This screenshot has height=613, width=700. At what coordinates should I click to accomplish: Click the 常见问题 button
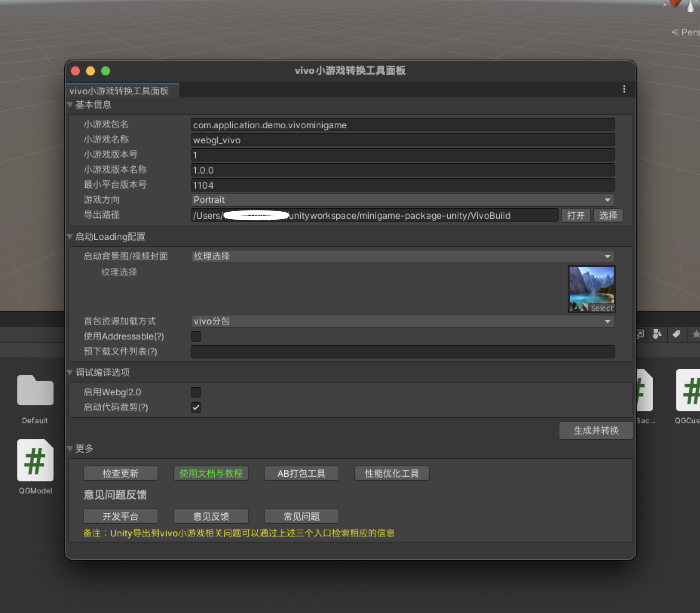tap(302, 516)
